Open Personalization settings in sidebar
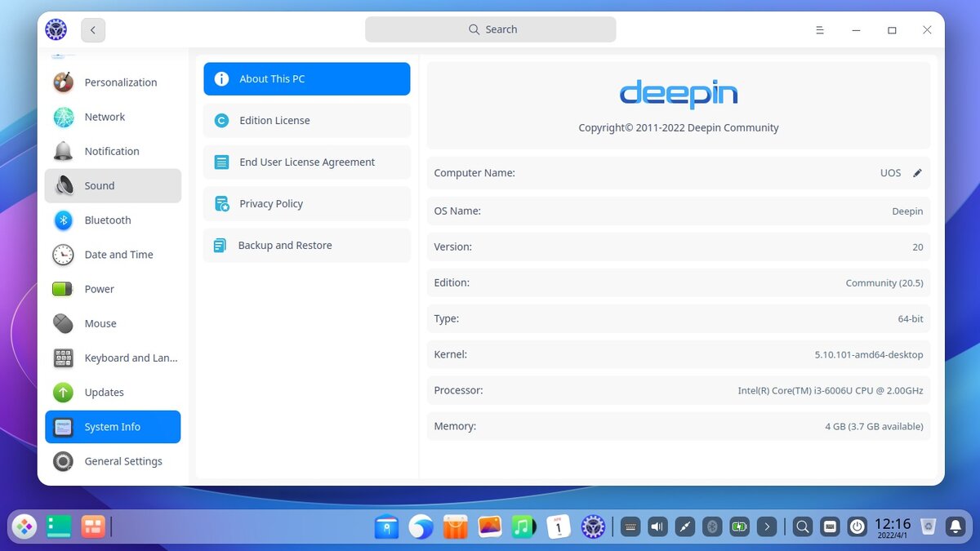Screen dimensions: 980x551 [x=113, y=82]
